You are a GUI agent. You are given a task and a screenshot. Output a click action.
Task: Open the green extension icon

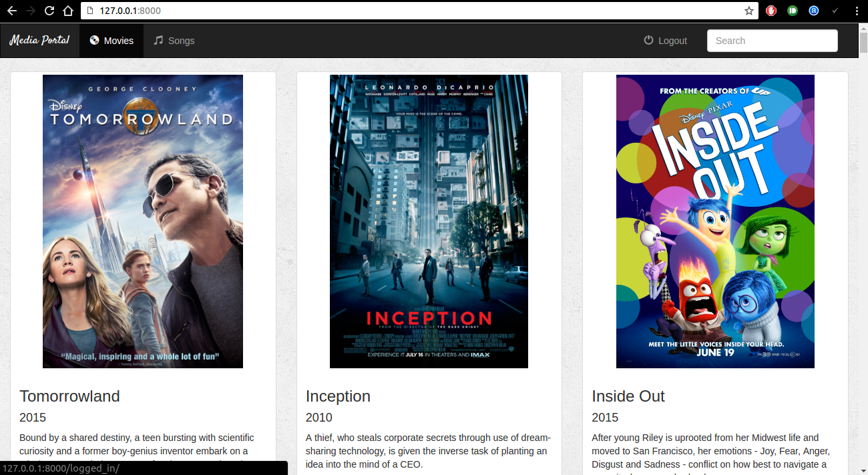coord(793,11)
